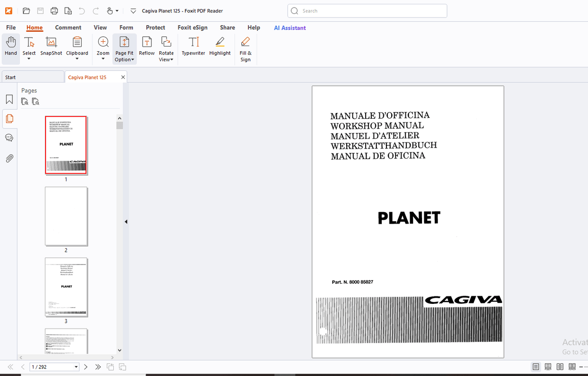Open the Bookmarks panel
This screenshot has height=376, width=588.
[x=9, y=99]
